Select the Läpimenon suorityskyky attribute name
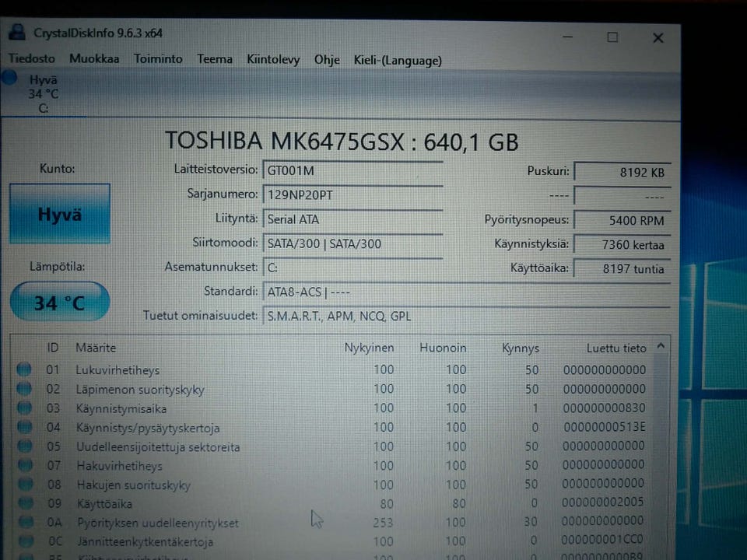 pos(140,390)
